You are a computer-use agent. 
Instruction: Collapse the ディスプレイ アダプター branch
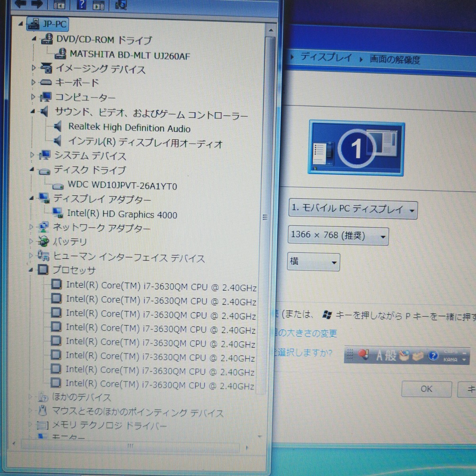point(32,198)
